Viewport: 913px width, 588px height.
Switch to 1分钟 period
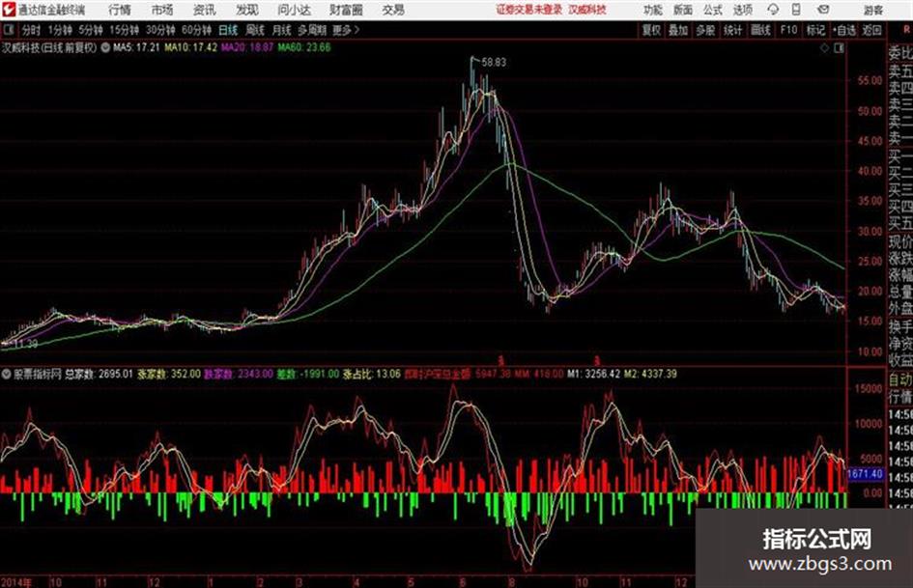(x=60, y=30)
